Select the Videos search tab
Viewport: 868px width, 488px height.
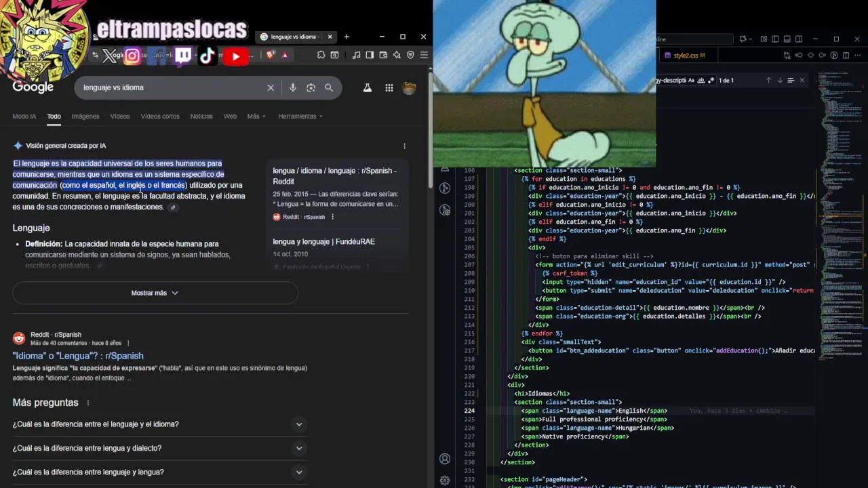pyautogui.click(x=120, y=117)
